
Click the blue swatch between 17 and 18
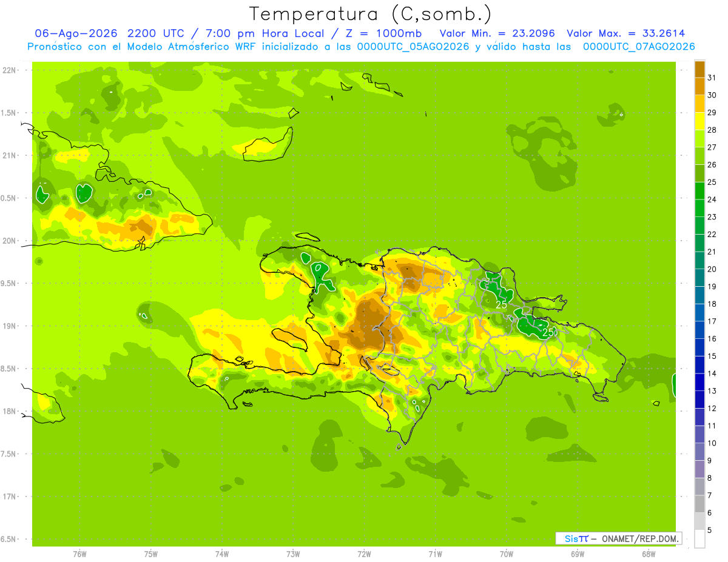pos(699,313)
